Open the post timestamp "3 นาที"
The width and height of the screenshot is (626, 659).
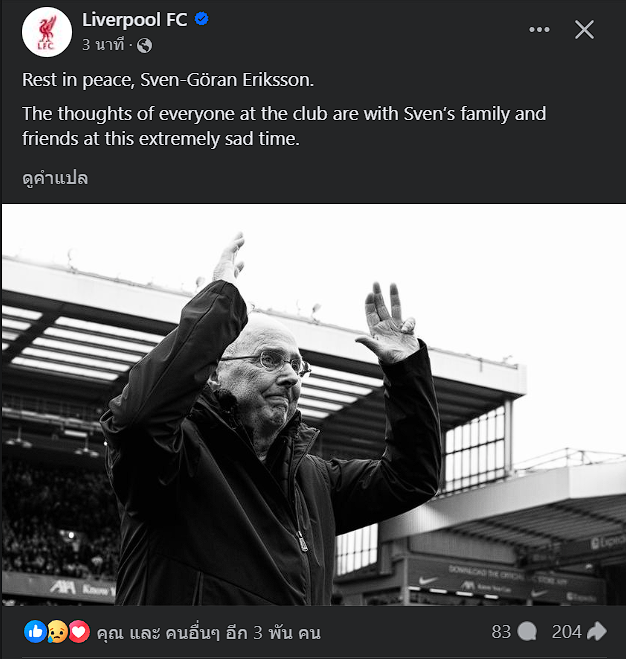[x=103, y=45]
